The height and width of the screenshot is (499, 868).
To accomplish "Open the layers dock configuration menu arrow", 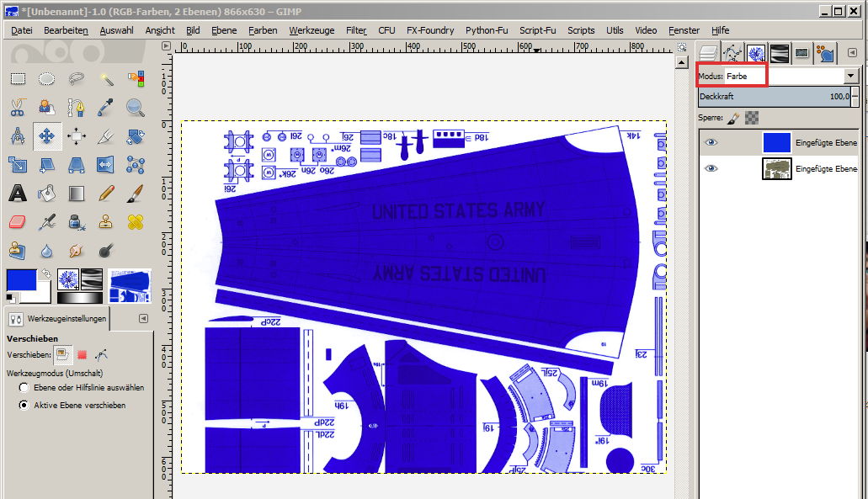I will point(854,52).
